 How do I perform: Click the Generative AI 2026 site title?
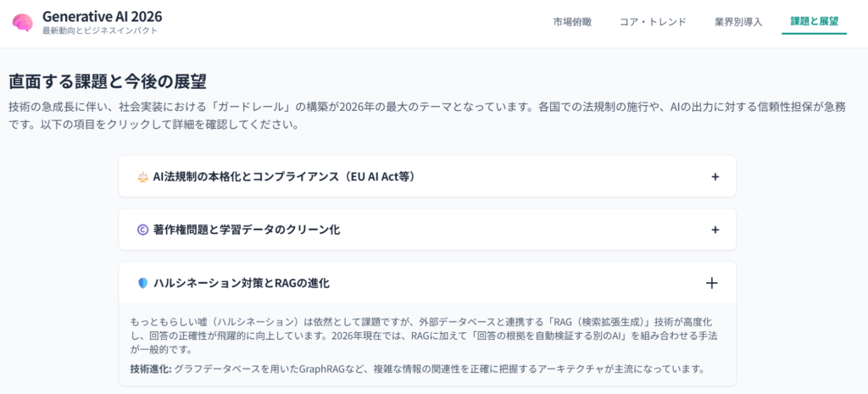click(x=102, y=16)
